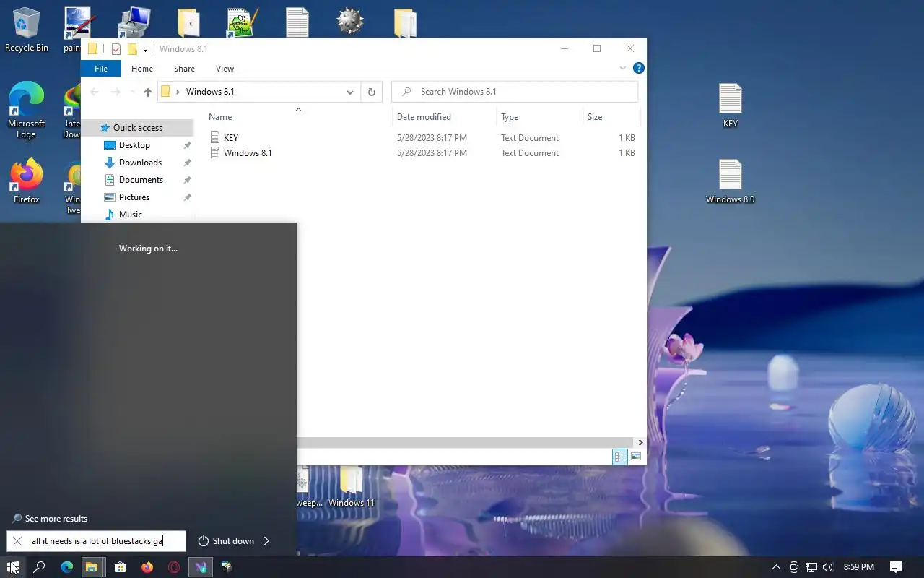
Task: Open the Recycle Bin desktop icon
Action: [27, 30]
